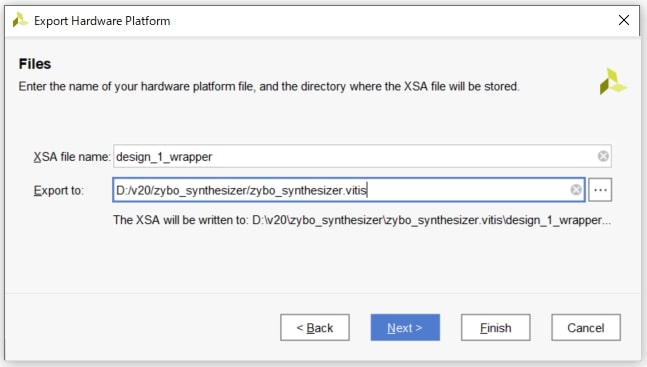Clear the Export to path field

(x=576, y=189)
